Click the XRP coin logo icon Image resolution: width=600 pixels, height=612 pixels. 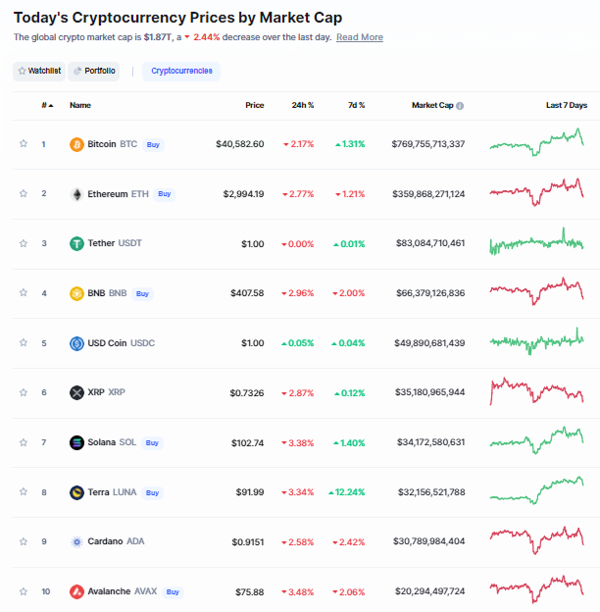coord(76,392)
